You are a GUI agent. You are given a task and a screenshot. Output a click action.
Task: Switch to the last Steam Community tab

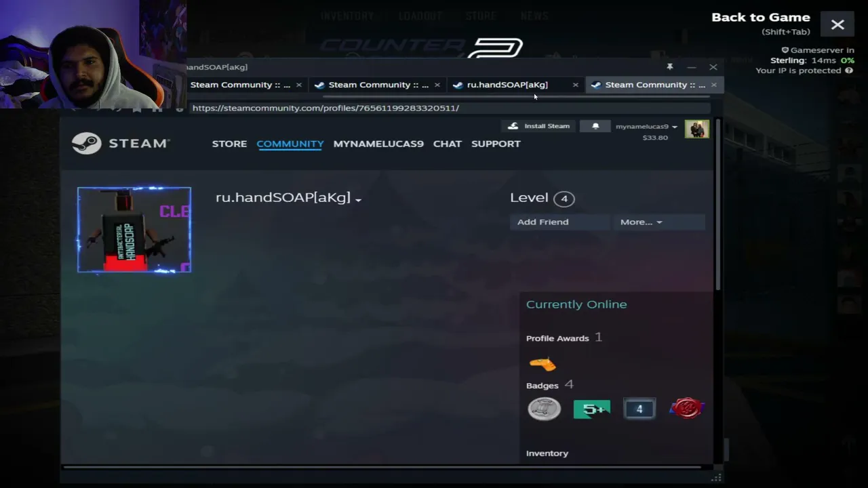tap(655, 85)
